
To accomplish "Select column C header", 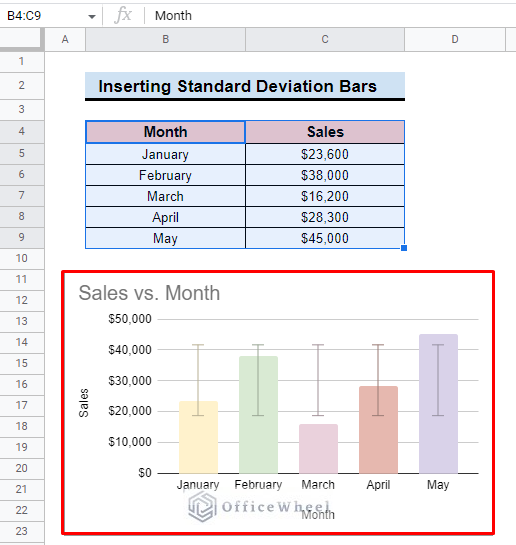I will coord(325,39).
